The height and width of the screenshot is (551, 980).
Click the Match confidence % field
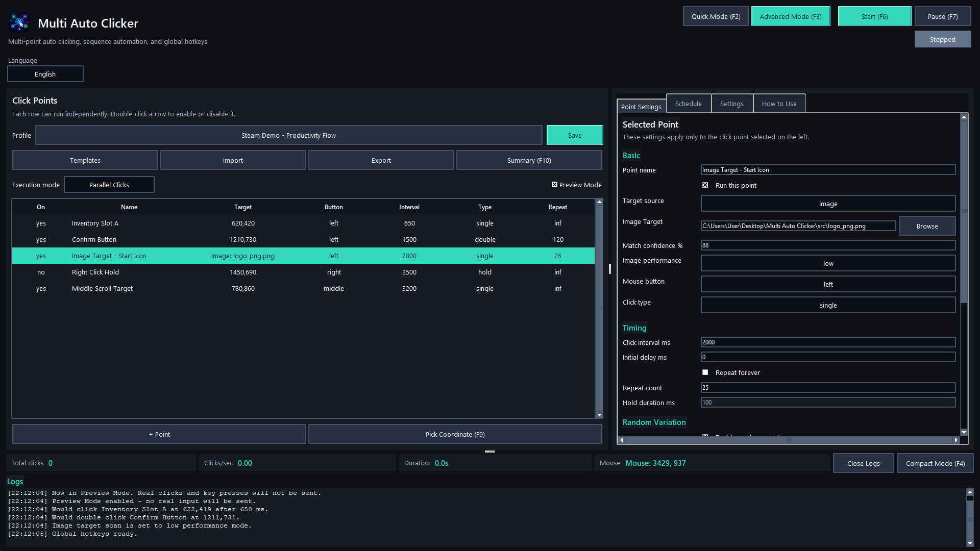coord(828,245)
